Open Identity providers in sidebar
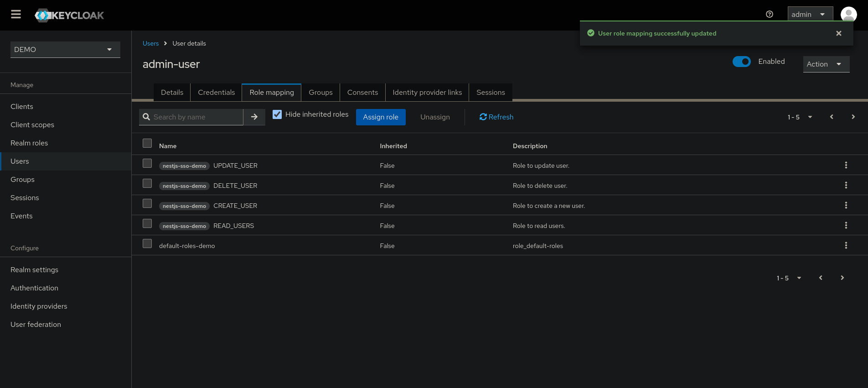 tap(66, 306)
